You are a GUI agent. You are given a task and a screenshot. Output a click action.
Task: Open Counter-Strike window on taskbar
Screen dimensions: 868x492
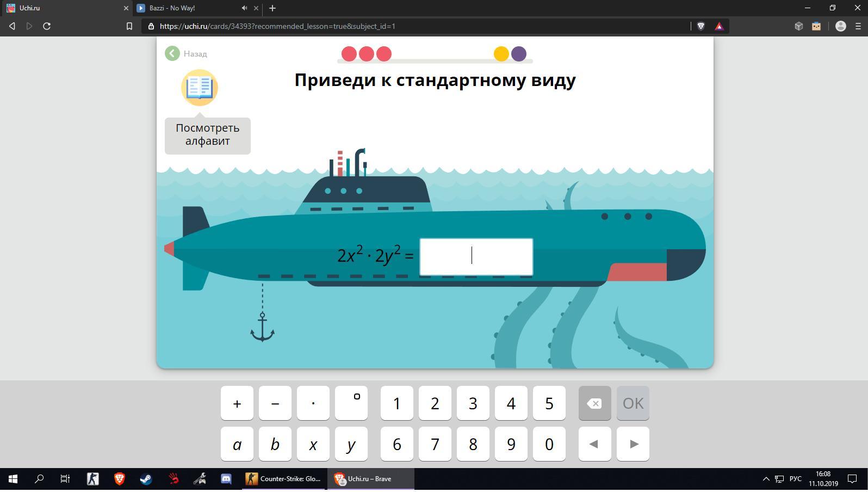pyautogui.click(x=284, y=479)
